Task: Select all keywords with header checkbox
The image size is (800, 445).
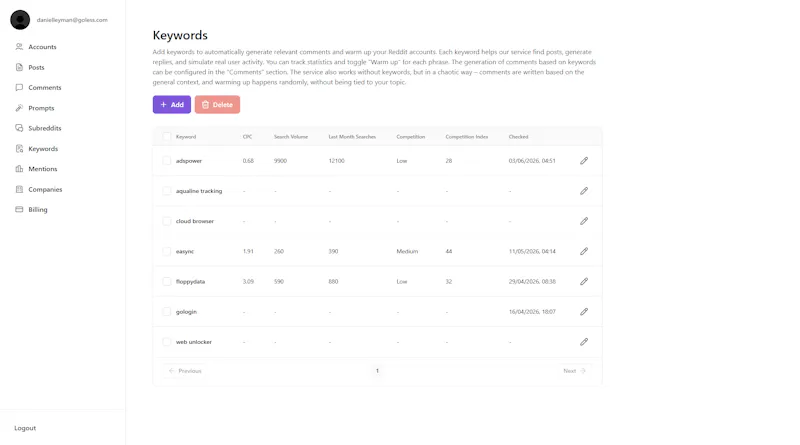Action: (167, 136)
